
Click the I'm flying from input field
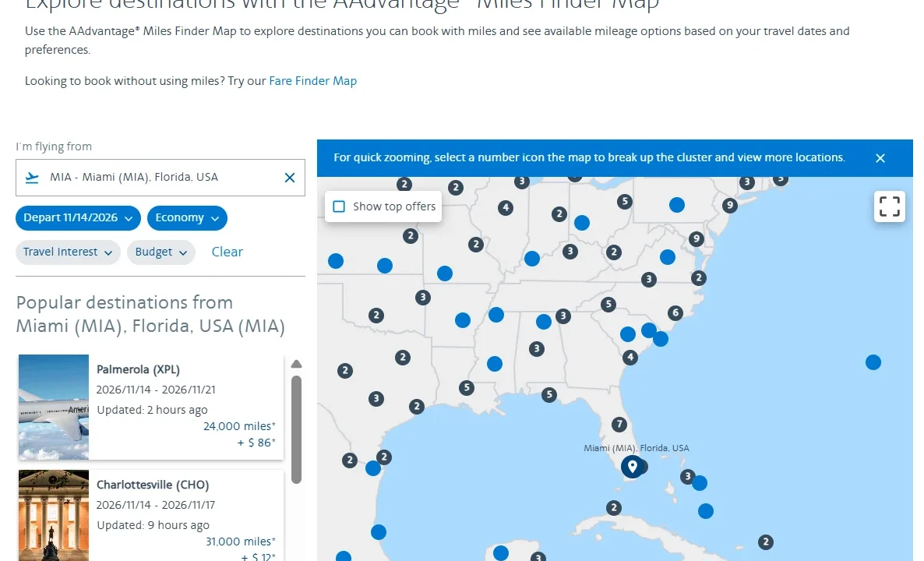pos(160,178)
